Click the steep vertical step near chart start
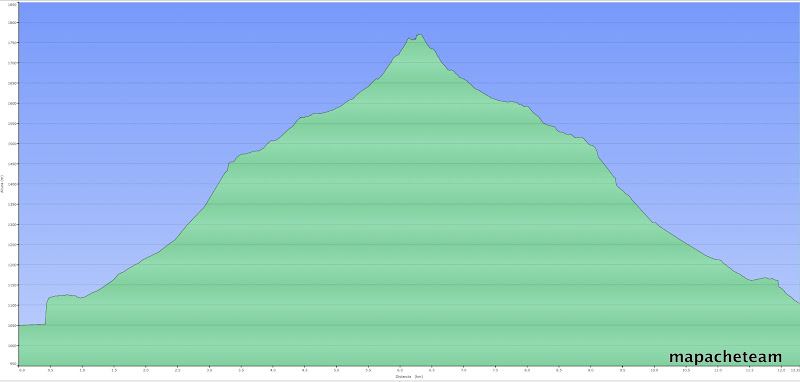 (x=46, y=311)
